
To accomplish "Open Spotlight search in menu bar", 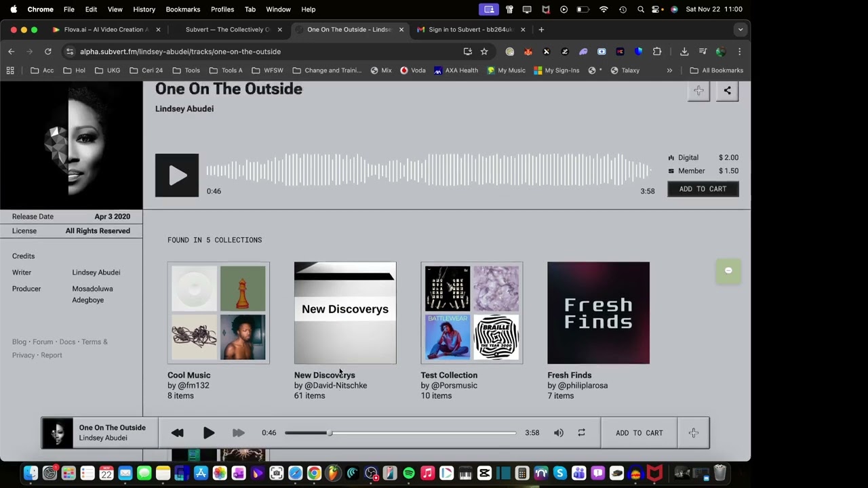I will point(641,9).
